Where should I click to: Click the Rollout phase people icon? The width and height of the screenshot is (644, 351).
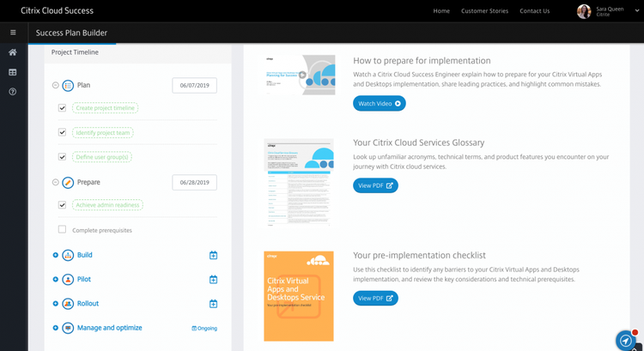click(x=68, y=304)
